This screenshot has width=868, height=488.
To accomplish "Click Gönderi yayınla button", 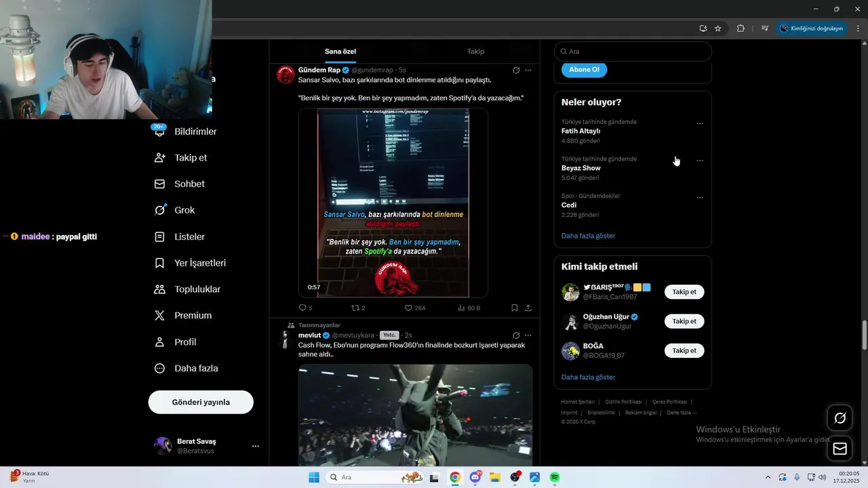I will [x=201, y=402].
